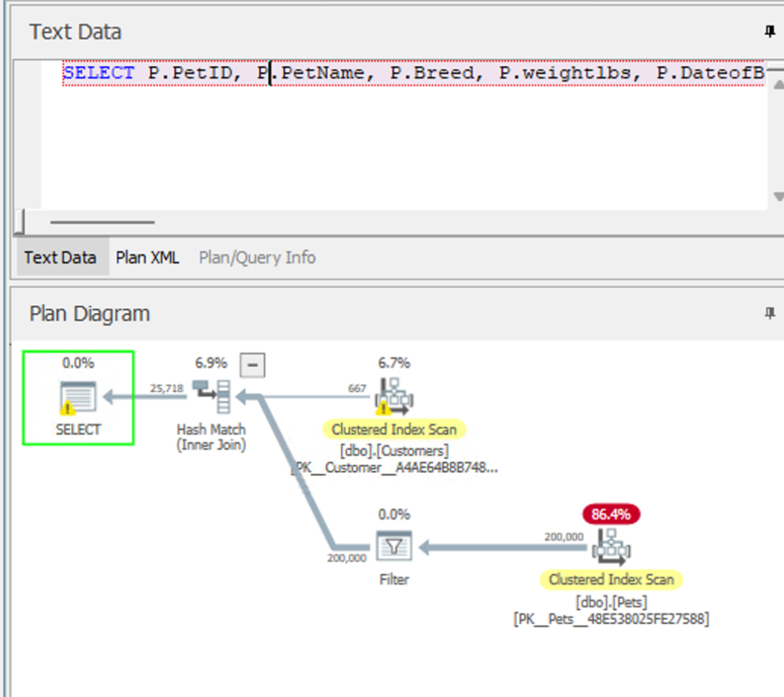Click the 86.4% cost label
784x697 pixels.
point(611,514)
